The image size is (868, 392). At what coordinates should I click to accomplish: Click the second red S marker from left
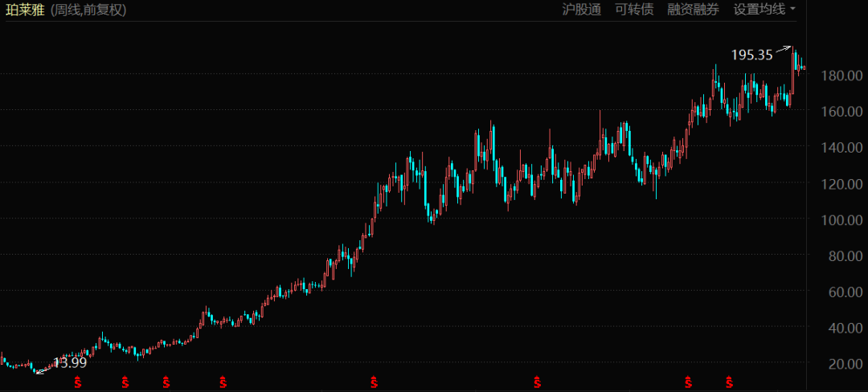[x=125, y=381]
